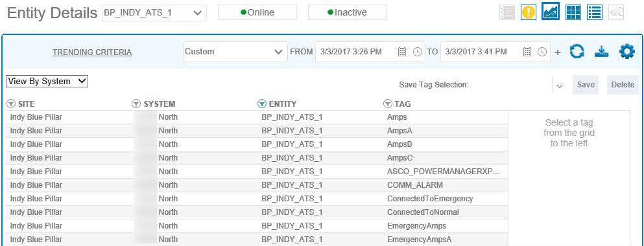Click the Delete button
This screenshot has height=246, width=644.
pos(623,85)
